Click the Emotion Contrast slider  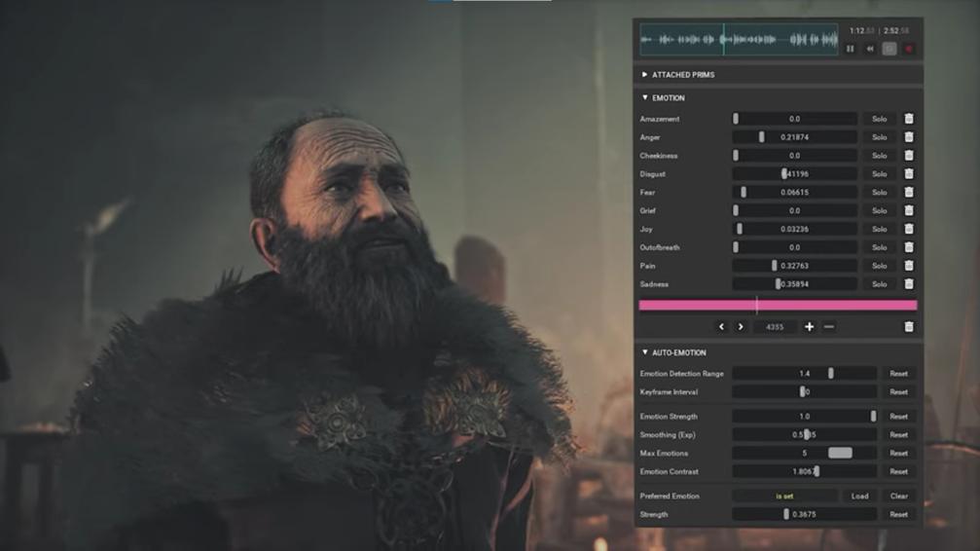click(805, 471)
